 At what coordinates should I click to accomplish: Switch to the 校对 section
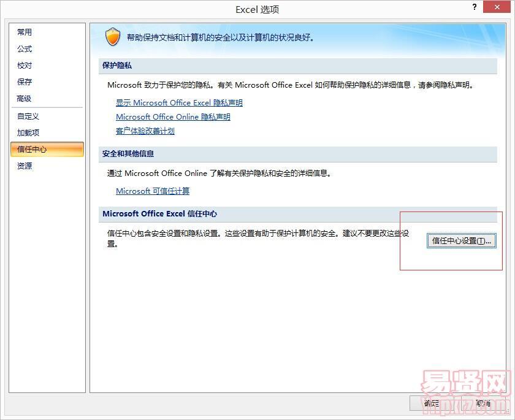[x=47, y=66]
